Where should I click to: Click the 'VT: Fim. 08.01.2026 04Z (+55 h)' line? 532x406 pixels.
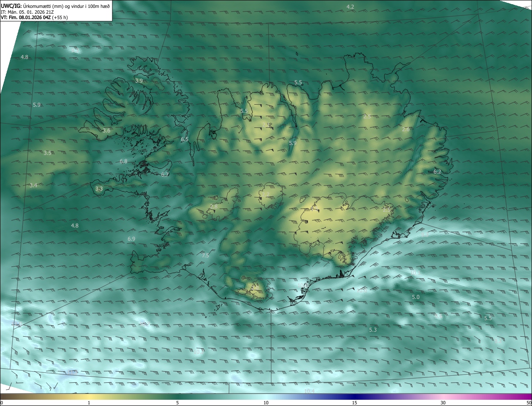[x=34, y=17]
